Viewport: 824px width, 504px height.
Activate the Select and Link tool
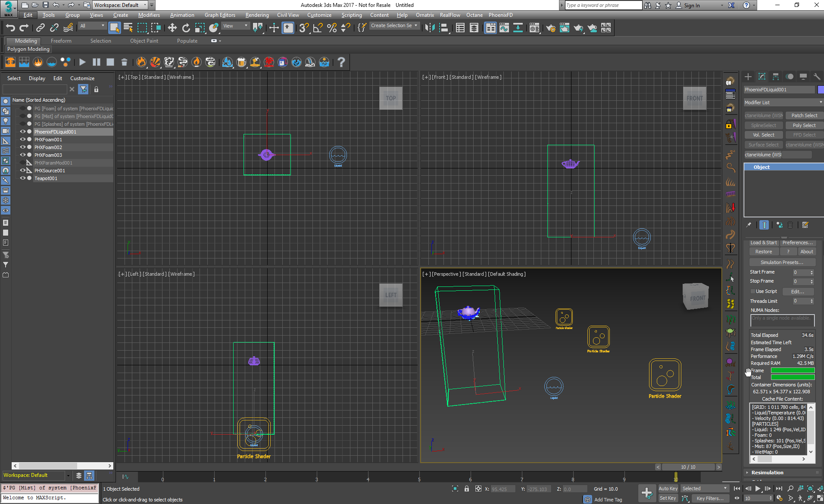coord(40,28)
